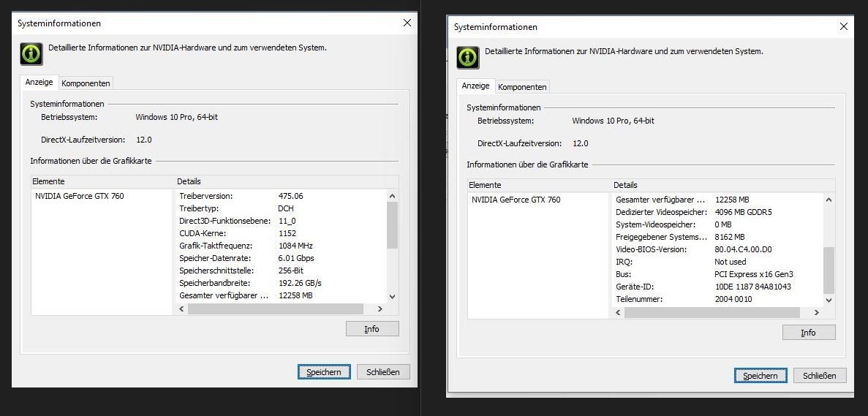
Task: Click scroll up arrow in left details list
Action: pos(392,196)
